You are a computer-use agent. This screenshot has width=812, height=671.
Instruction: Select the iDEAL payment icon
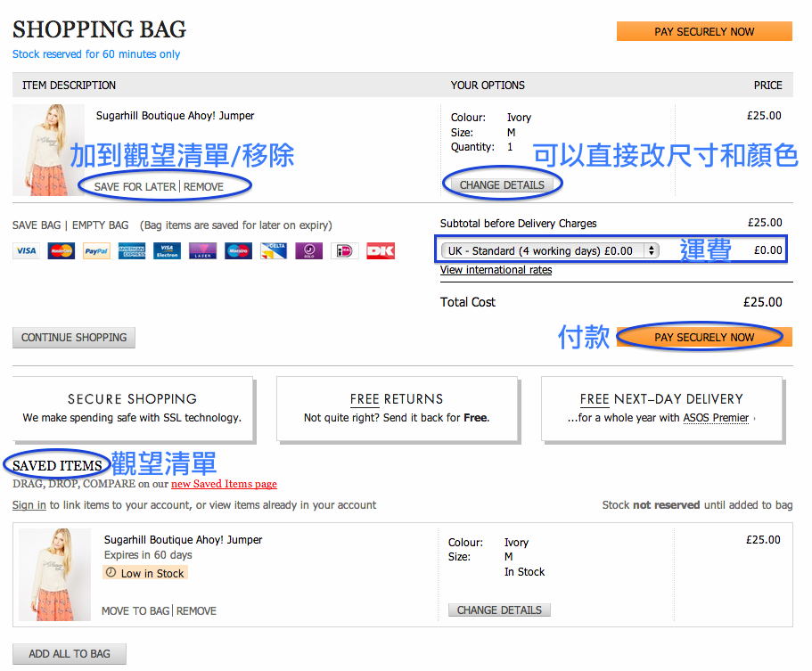pos(344,251)
